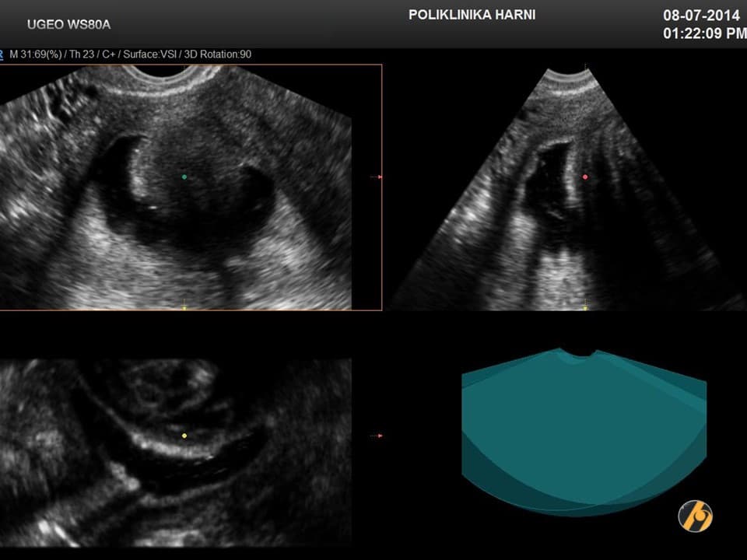Image resolution: width=747 pixels, height=560 pixels.
Task: Click the small blue icon before M 31:69(%)
Action: click(x=3, y=54)
